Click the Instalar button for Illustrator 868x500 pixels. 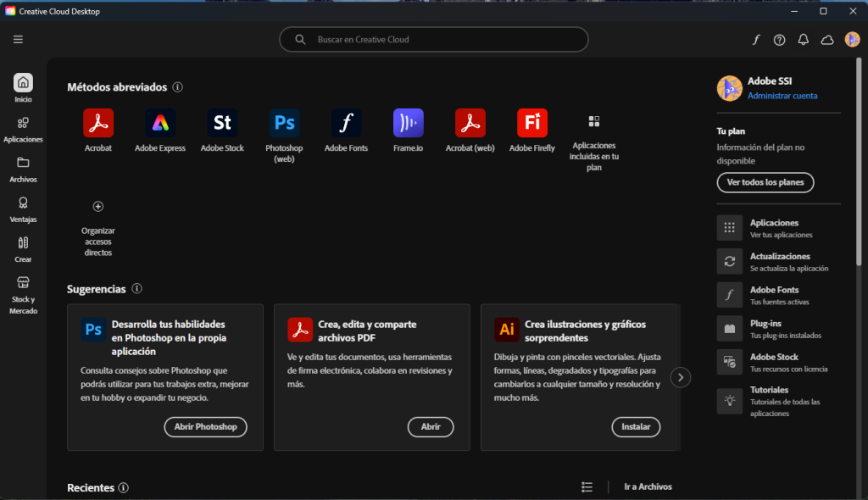636,427
